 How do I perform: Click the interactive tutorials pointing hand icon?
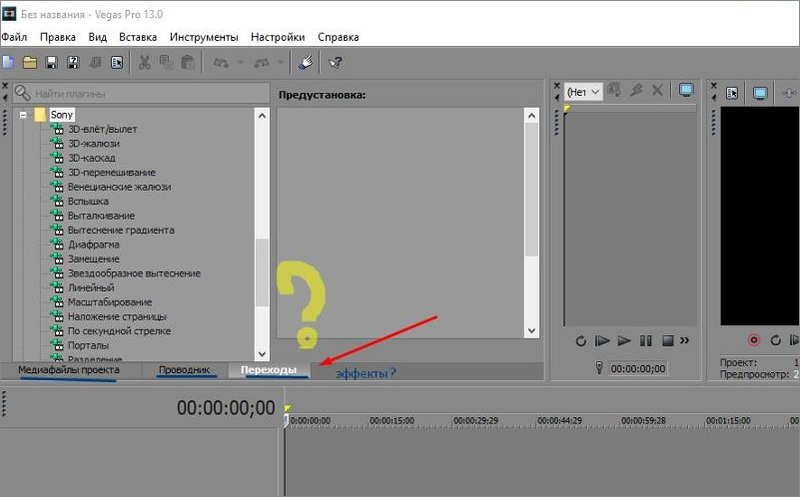coord(306,62)
